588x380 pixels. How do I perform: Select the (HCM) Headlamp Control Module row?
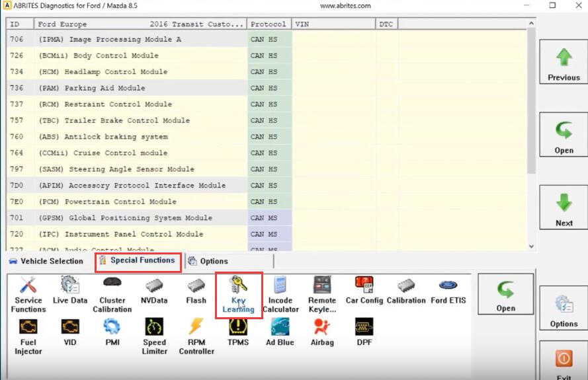pyautogui.click(x=267, y=71)
